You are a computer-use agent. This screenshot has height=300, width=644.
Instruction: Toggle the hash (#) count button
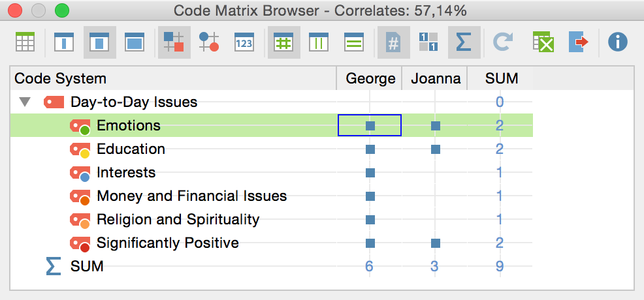click(393, 42)
